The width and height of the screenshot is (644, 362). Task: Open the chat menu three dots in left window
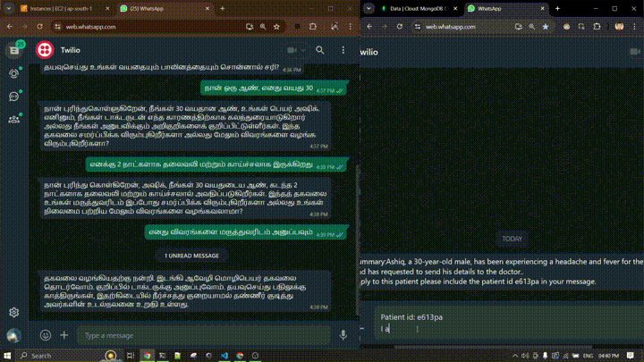pos(343,50)
